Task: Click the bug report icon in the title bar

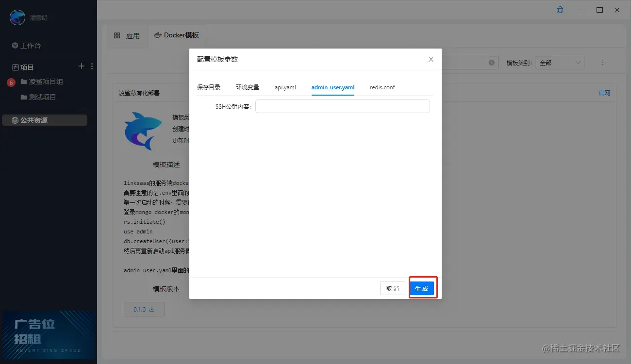Action: tap(560, 10)
